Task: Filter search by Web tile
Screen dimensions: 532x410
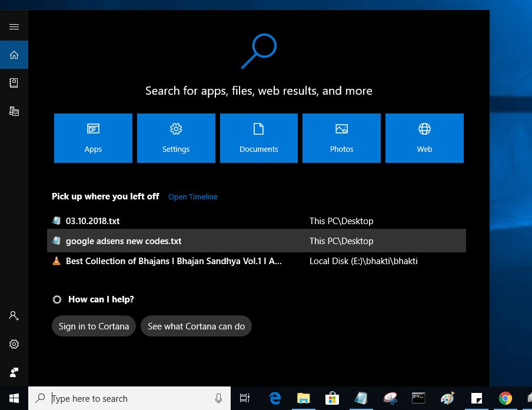Action: 424,138
